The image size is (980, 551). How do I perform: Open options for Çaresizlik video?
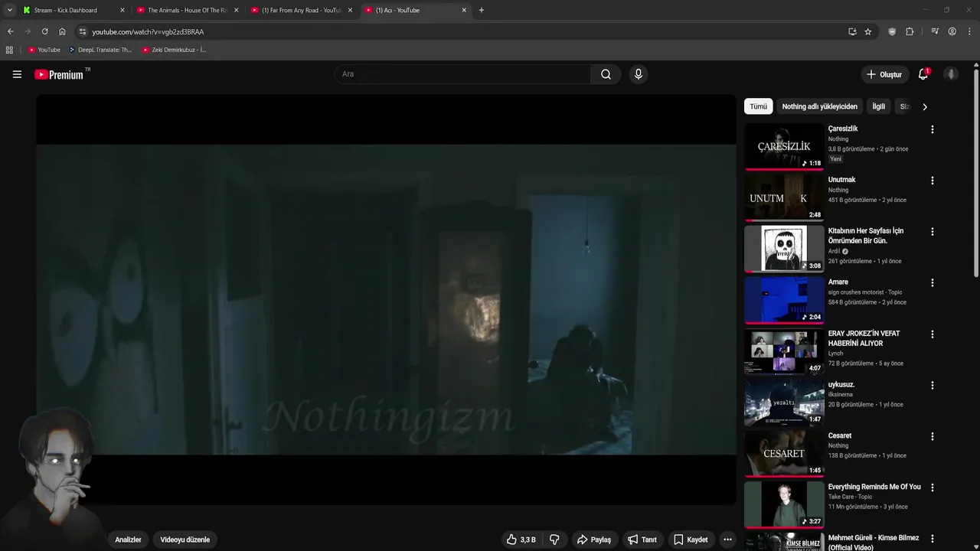click(932, 129)
